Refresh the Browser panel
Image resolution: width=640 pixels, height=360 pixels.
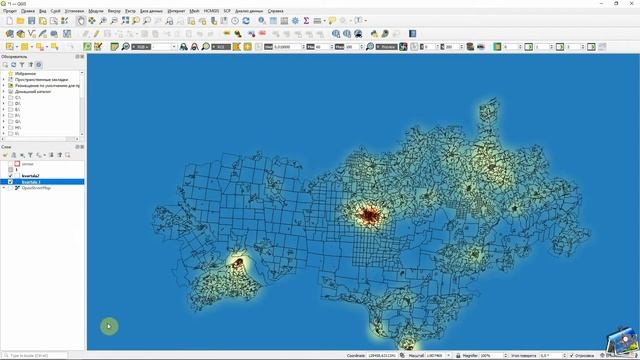point(13,65)
